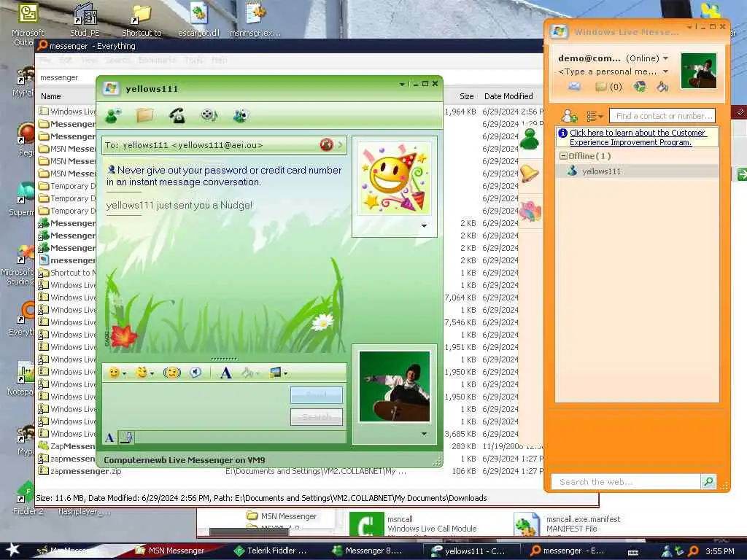Open the video and music activities icon
The image size is (747, 560).
click(209, 115)
